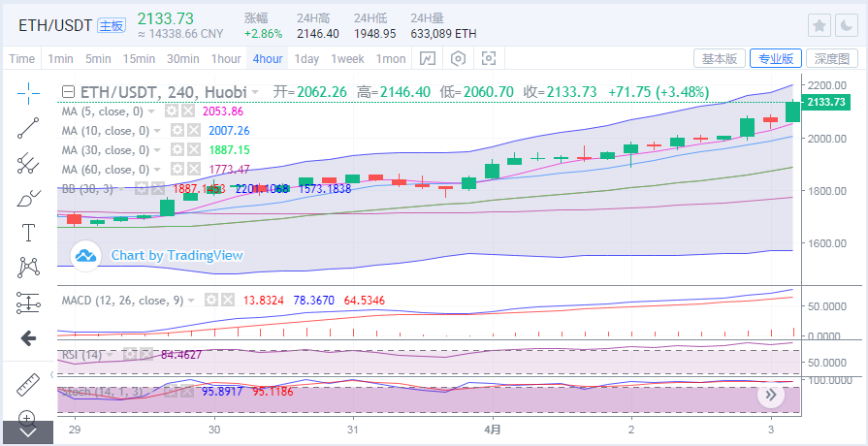
Task: Click the fullscreen capture icon in time bar
Action: tap(488, 58)
